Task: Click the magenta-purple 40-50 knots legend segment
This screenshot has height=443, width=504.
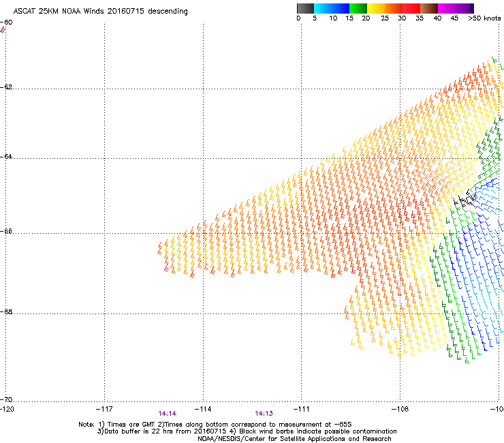Action: coord(456,8)
